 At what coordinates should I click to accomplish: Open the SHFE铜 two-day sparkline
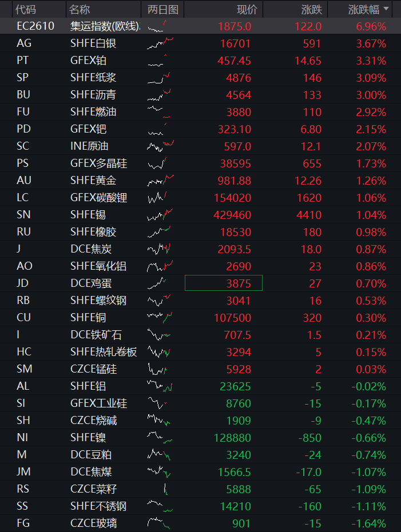160,318
